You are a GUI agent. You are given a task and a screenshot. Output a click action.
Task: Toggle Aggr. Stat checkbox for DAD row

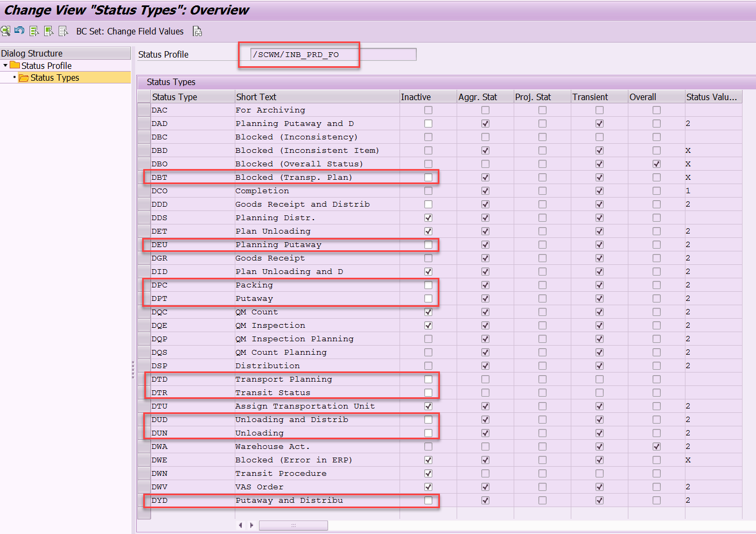point(485,123)
